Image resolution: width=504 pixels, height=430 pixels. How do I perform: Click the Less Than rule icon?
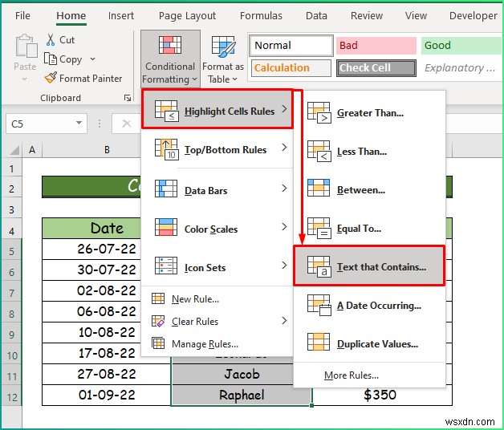[x=319, y=151]
